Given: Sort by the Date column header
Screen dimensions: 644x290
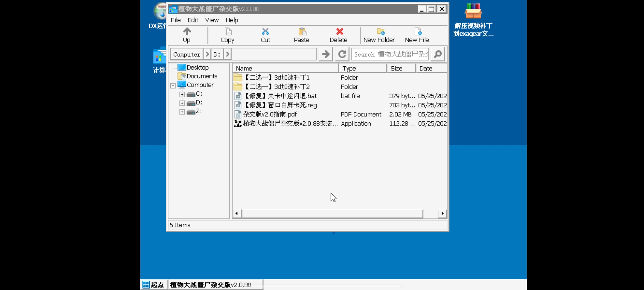Looking at the screenshot, I should coord(431,68).
